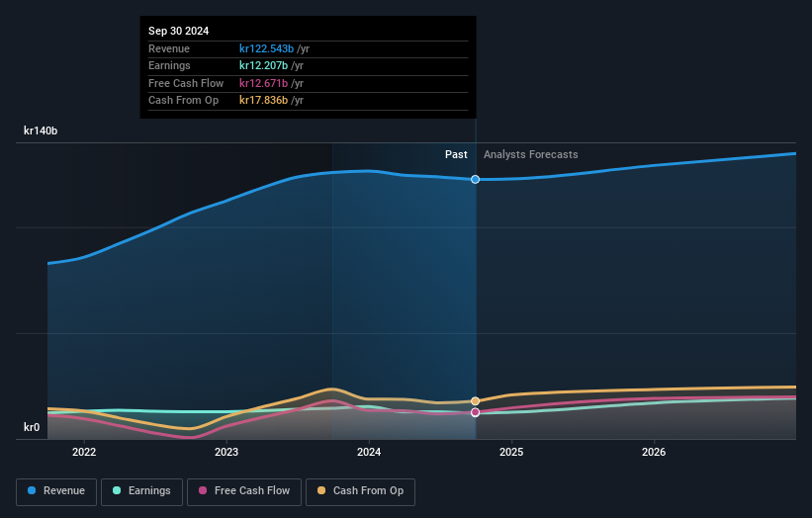Click the Cash From Op label in tooltip
The height and width of the screenshot is (518, 812).
[183, 101]
